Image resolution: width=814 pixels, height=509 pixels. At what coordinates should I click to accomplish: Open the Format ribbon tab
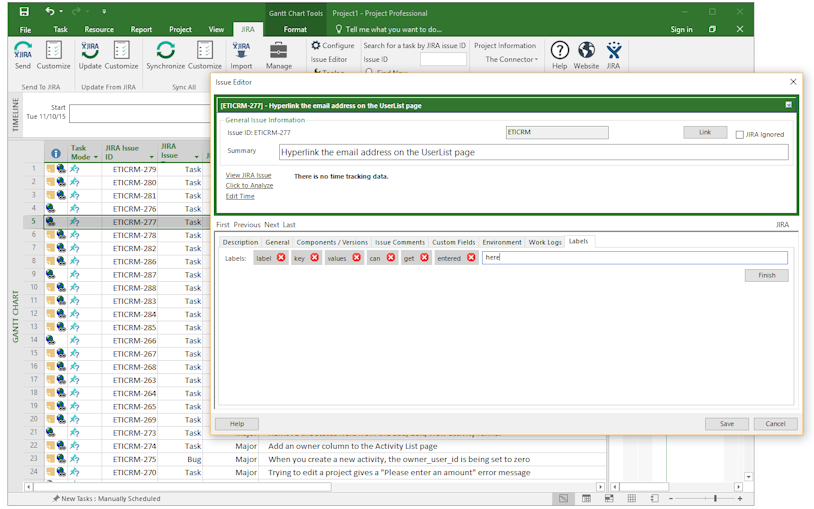click(x=295, y=30)
